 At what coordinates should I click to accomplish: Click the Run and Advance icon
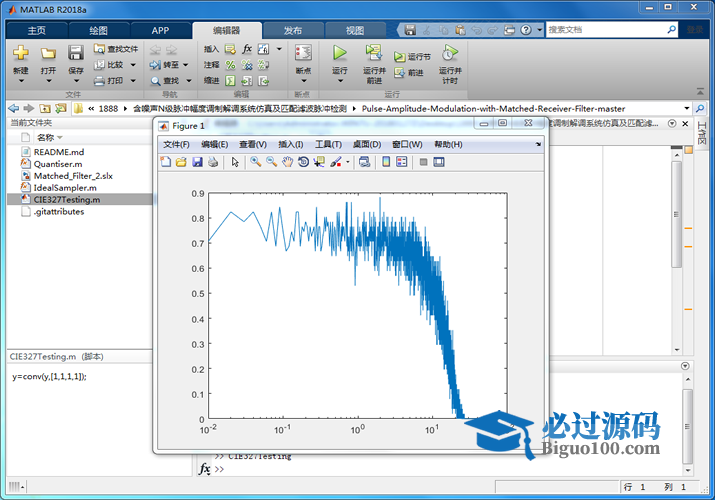pyautogui.click(x=374, y=53)
